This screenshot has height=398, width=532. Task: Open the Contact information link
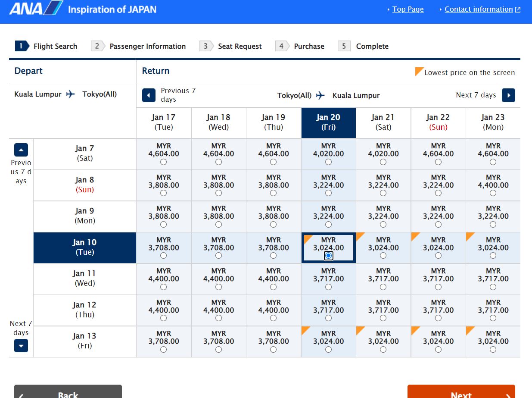point(479,9)
